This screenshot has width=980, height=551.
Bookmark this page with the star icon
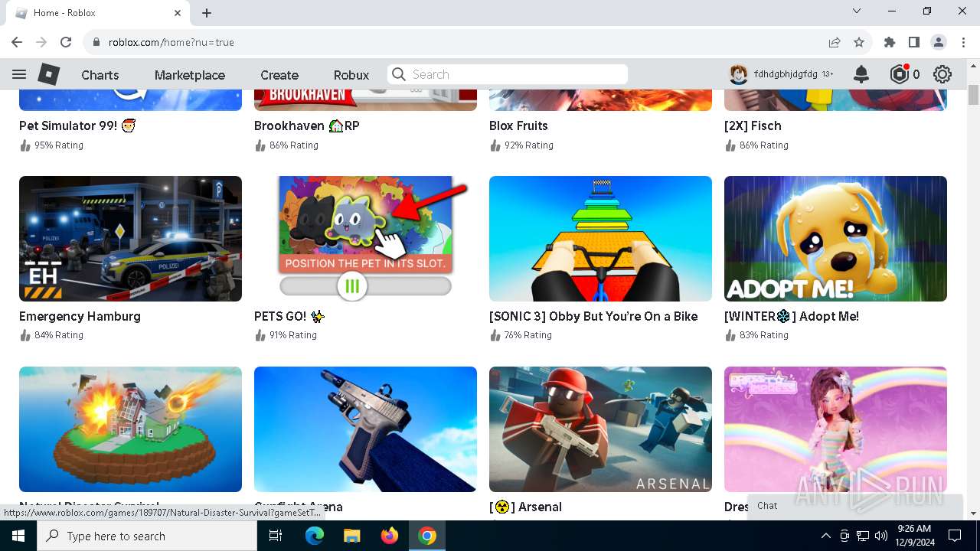tap(859, 42)
